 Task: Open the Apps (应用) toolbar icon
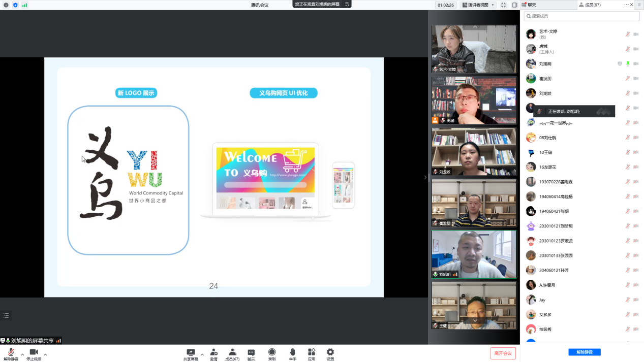click(x=312, y=354)
